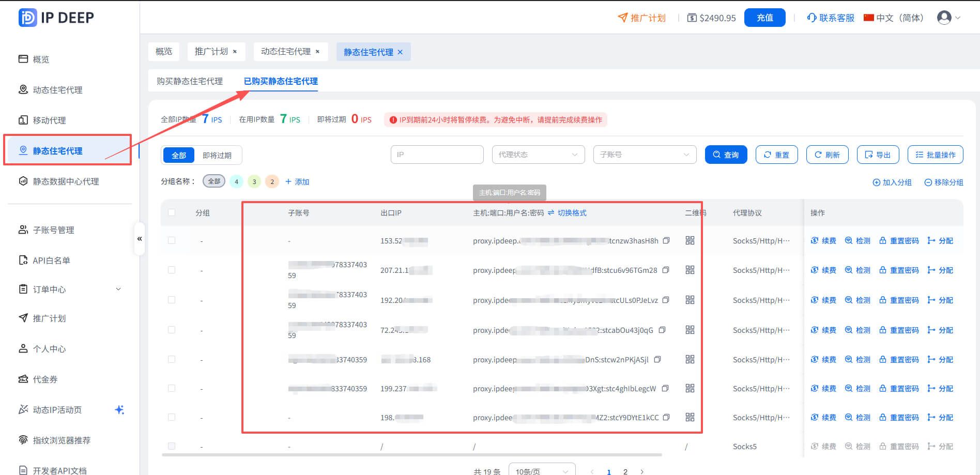Expand the 订单中心 sidebar menu
This screenshot has width=980, height=475.
pyautogui.click(x=70, y=289)
